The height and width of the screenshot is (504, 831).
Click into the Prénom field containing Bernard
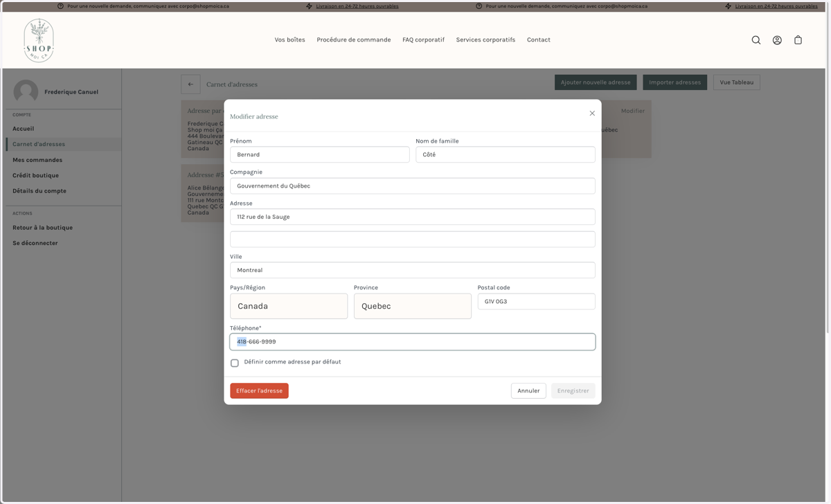click(320, 154)
